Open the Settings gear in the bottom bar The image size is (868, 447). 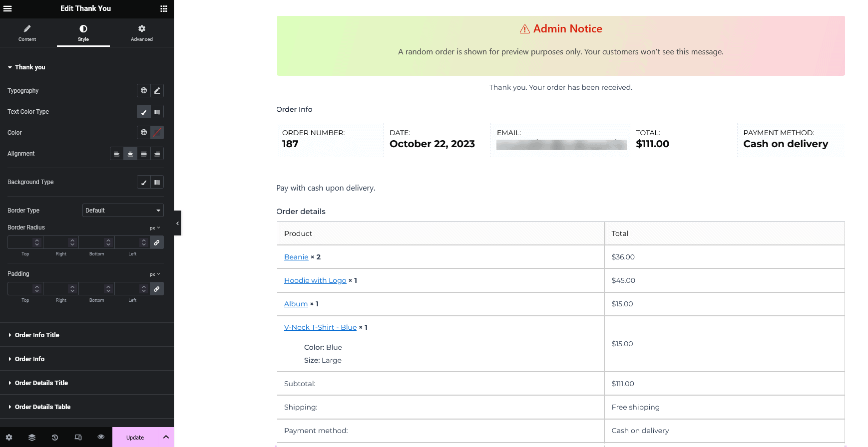[x=9, y=438]
